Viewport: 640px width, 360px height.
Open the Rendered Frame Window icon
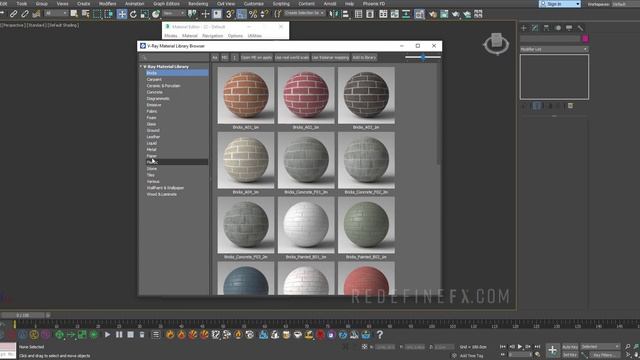[444, 14]
